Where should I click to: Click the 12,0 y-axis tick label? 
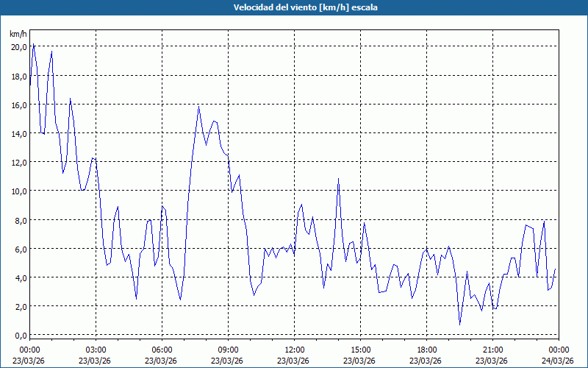click(x=18, y=162)
